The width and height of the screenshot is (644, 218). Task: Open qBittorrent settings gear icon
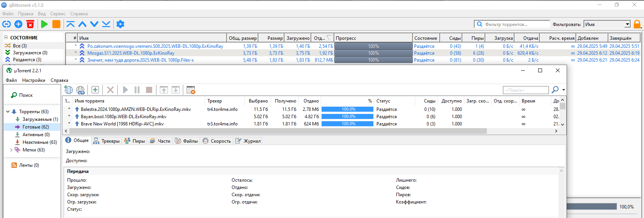pos(120,24)
